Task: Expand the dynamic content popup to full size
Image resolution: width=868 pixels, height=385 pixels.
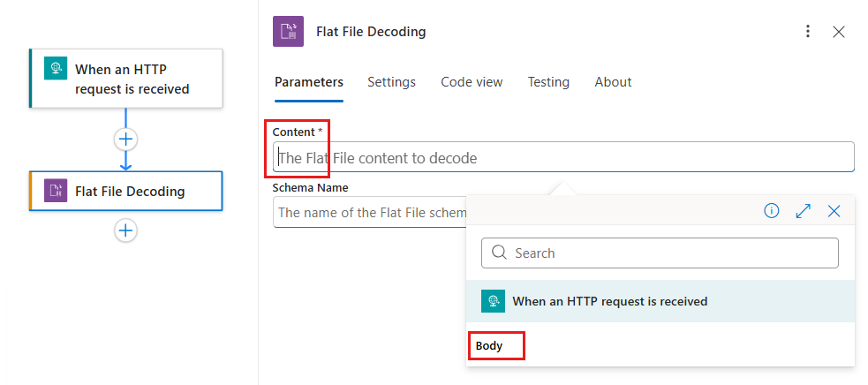Action: [803, 211]
